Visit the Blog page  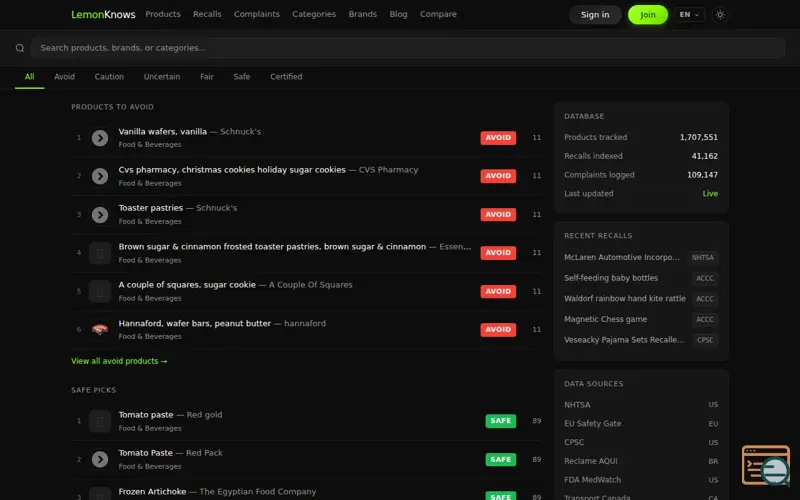pyautogui.click(x=398, y=14)
